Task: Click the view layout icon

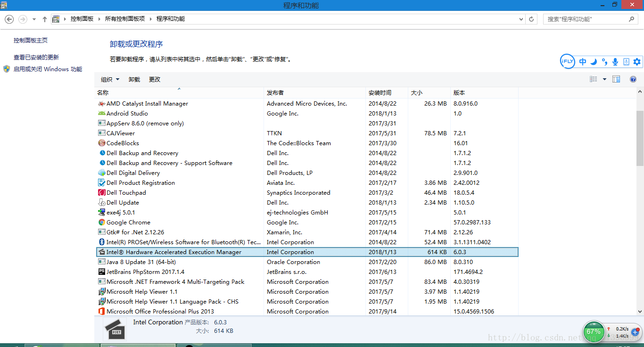Action: tap(594, 79)
